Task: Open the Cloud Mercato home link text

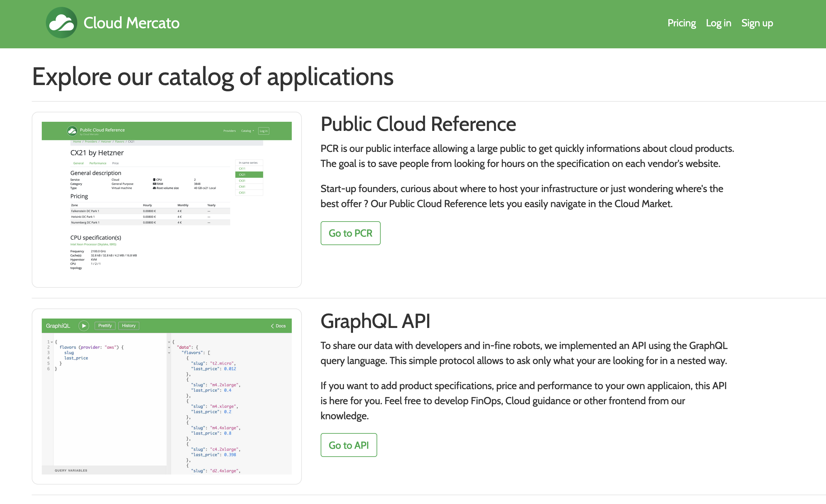Action: click(131, 23)
